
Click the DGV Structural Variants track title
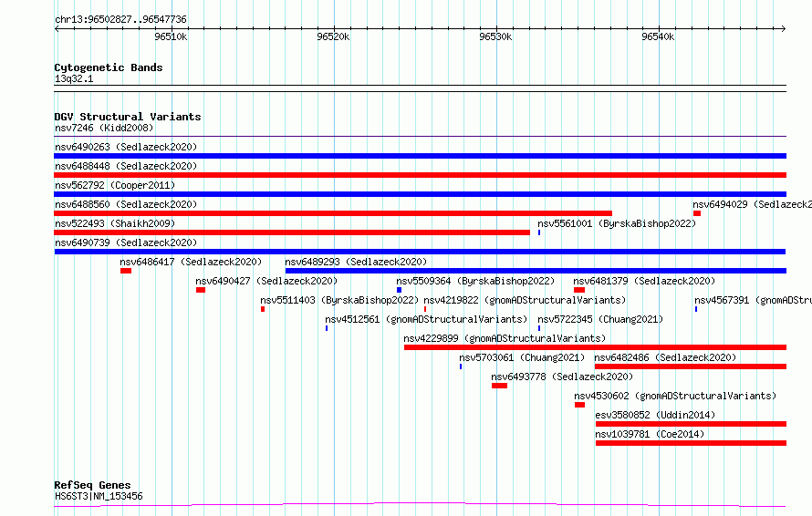click(x=128, y=117)
